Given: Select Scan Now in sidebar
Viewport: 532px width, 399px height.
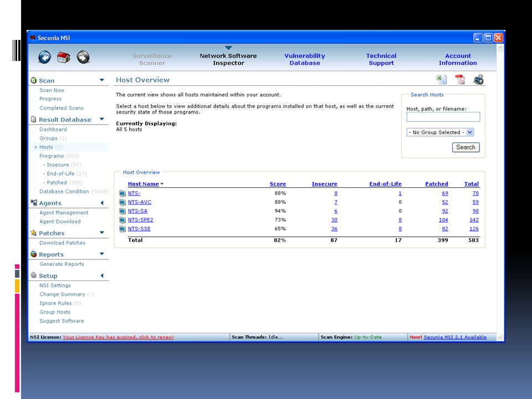Looking at the screenshot, I should (x=52, y=90).
